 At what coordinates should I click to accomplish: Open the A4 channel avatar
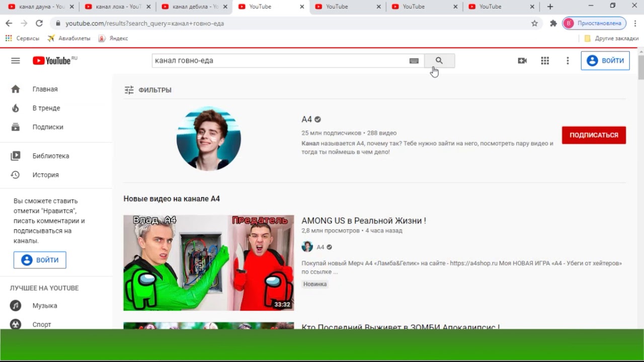click(209, 139)
